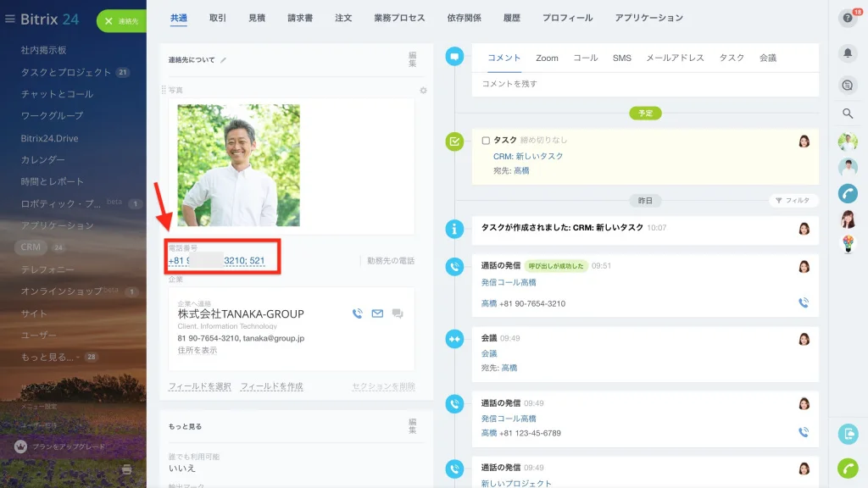Click the meeting timeline icon at 09:49
This screenshot has height=488, width=868.
click(454, 339)
